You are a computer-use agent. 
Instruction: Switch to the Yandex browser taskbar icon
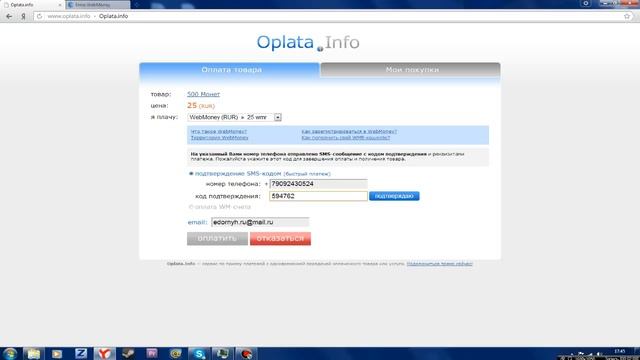coord(104,354)
